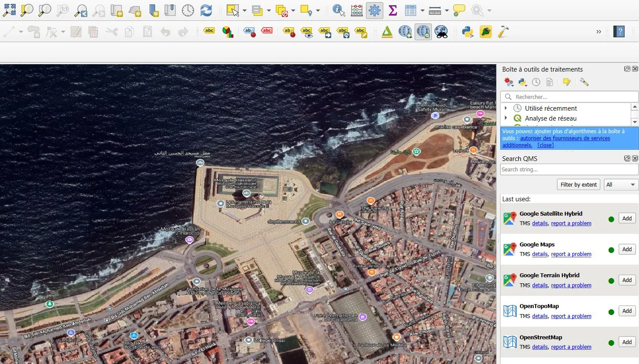Click Filter by extent in Search QMS
The width and height of the screenshot is (639, 364).
tap(578, 184)
